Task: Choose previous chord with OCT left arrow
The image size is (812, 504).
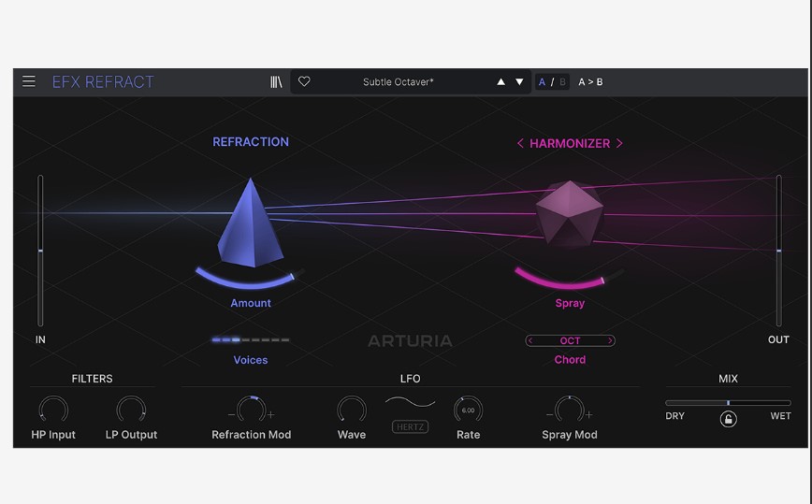Action: tap(530, 340)
